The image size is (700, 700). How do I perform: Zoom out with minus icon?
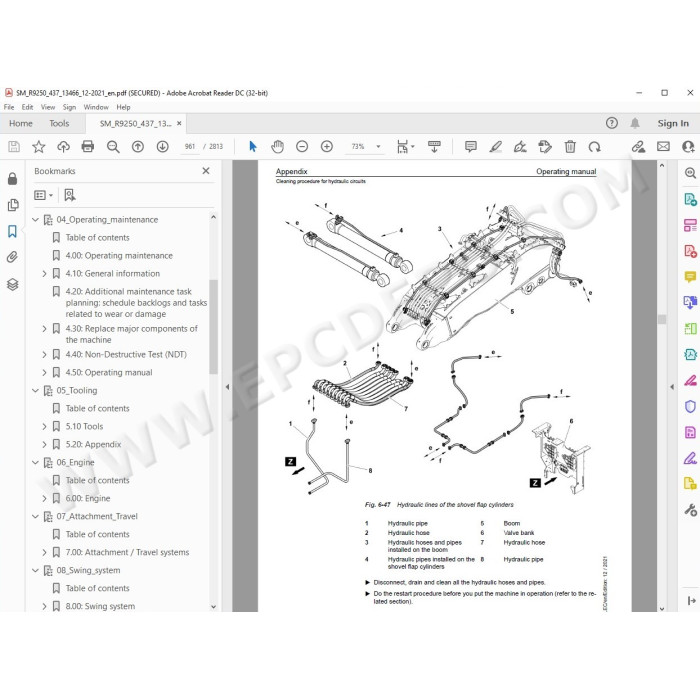302,146
